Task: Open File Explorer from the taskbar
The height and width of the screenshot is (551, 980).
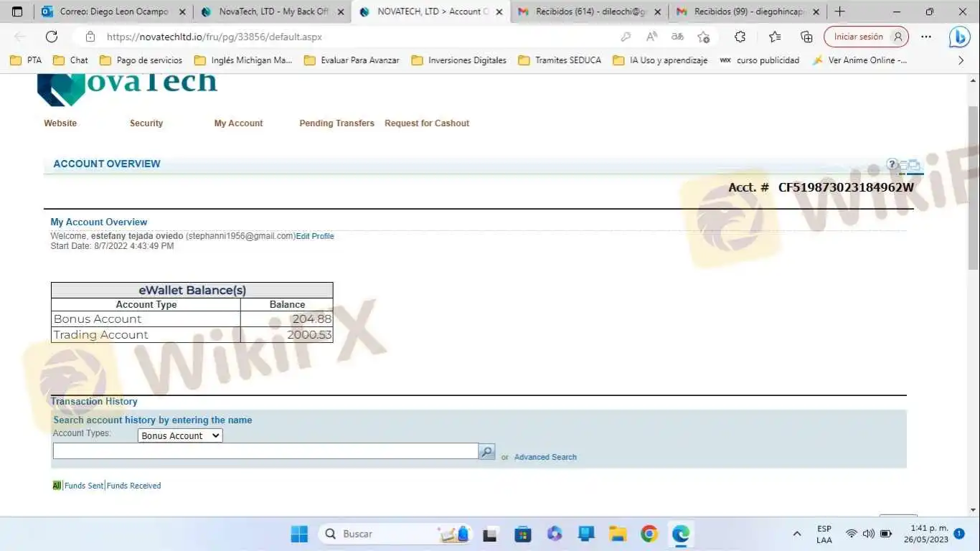Action: pyautogui.click(x=618, y=534)
